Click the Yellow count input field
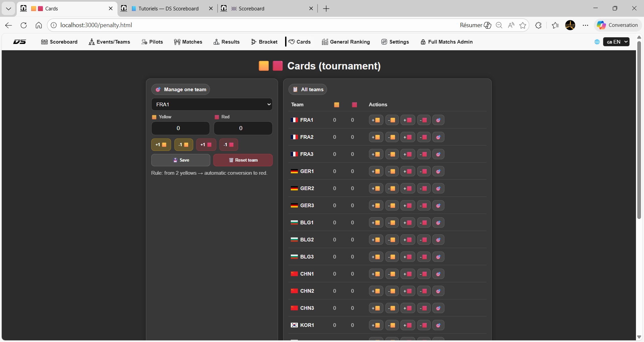This screenshot has width=644, height=342. 180,128
